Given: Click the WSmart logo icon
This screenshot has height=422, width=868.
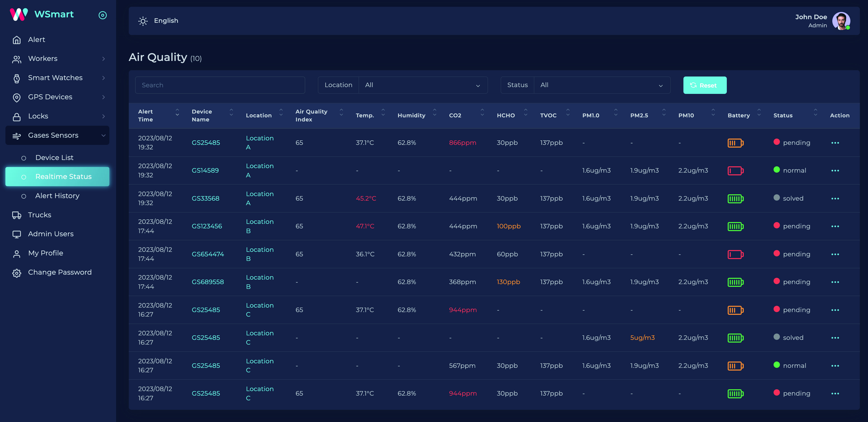Looking at the screenshot, I should click(19, 14).
